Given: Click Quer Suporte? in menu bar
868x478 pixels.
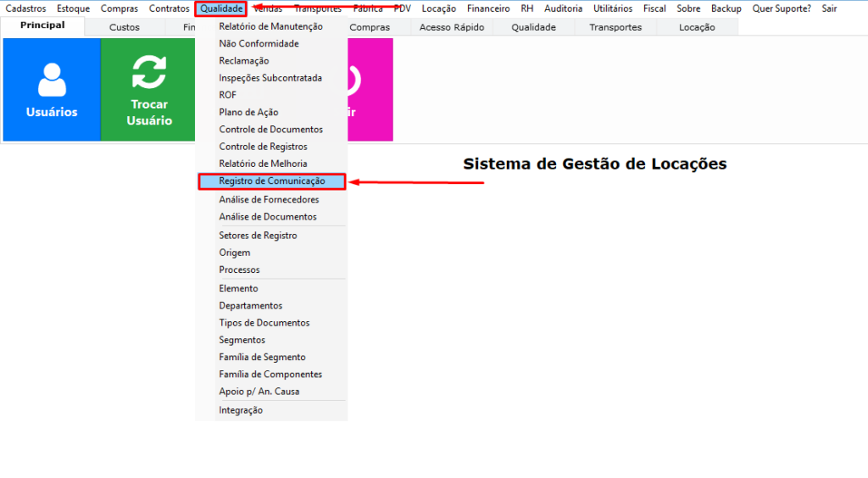Looking at the screenshot, I should click(782, 8).
